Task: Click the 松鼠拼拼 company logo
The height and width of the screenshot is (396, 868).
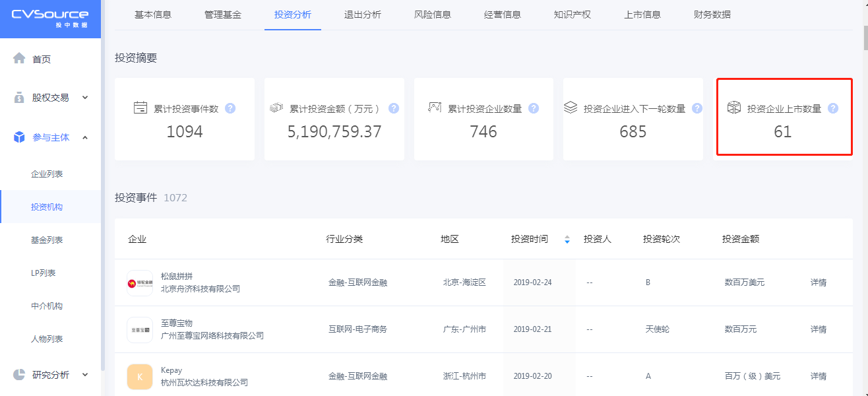Action: pyautogui.click(x=140, y=282)
